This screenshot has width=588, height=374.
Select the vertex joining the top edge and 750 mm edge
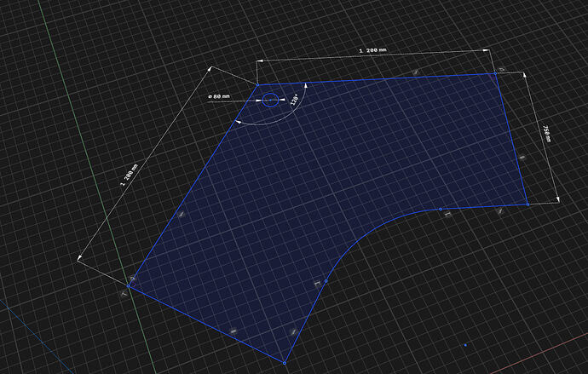click(x=495, y=73)
